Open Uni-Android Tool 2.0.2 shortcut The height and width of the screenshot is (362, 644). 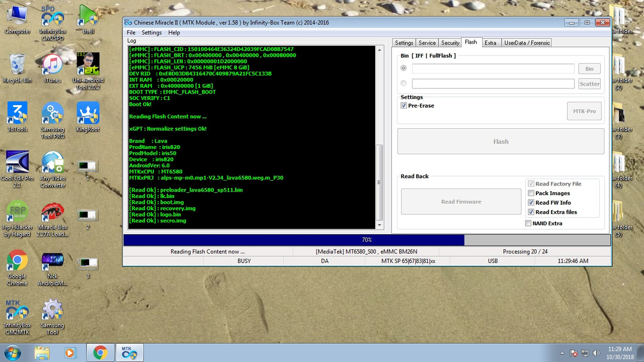click(88, 71)
